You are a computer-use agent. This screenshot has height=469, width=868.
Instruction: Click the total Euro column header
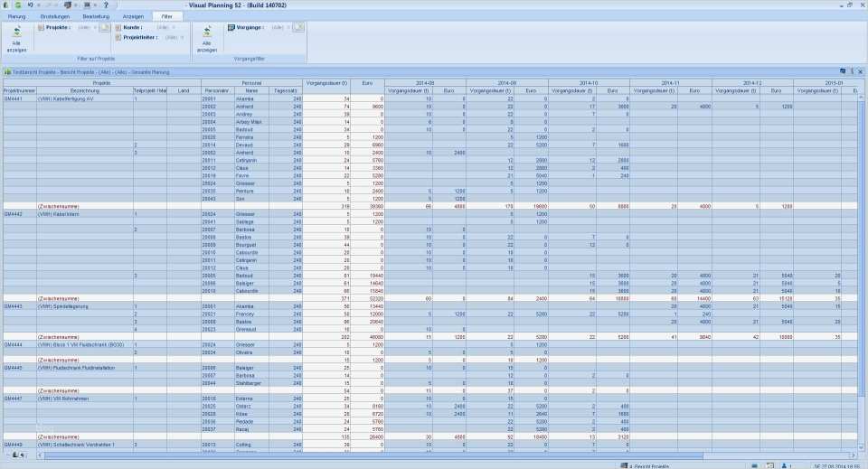(368, 83)
